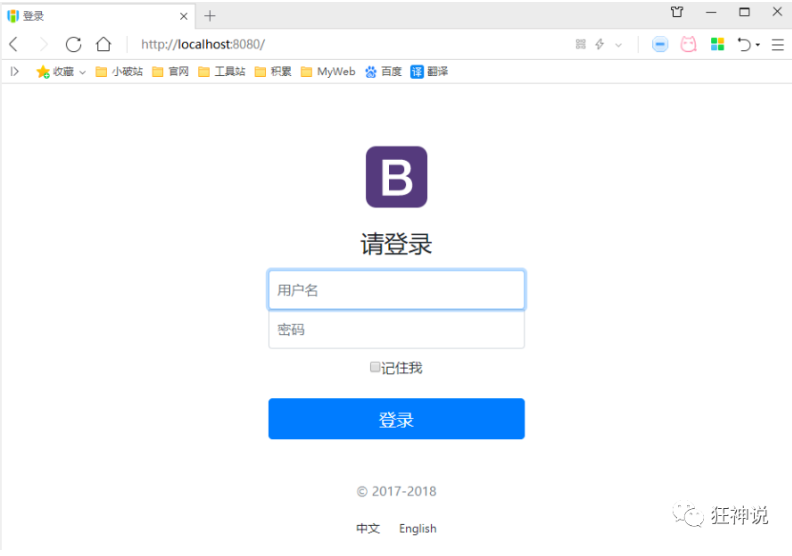Open the QR code icon in address bar
This screenshot has height=556, width=792.
581,44
